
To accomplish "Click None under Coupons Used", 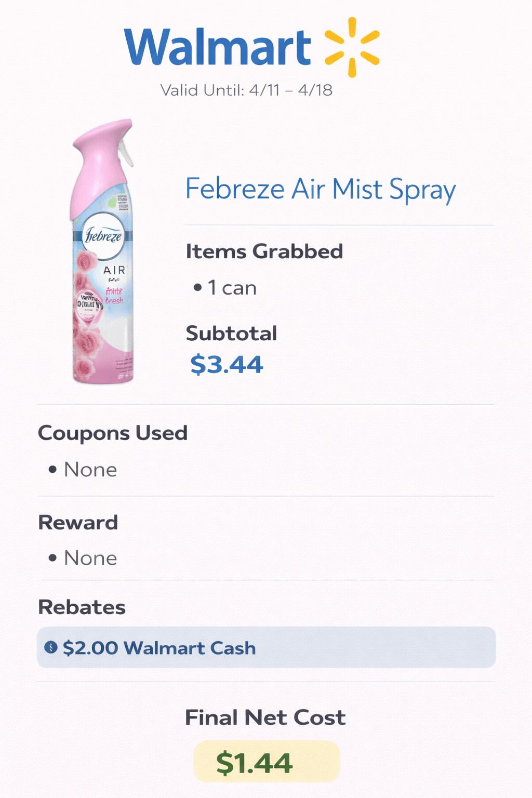I will tap(90, 470).
